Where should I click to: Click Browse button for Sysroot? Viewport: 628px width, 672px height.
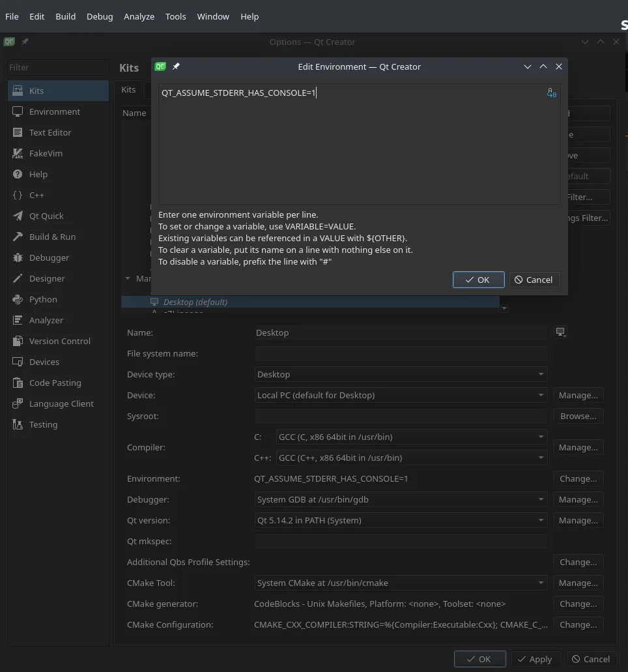click(x=578, y=416)
